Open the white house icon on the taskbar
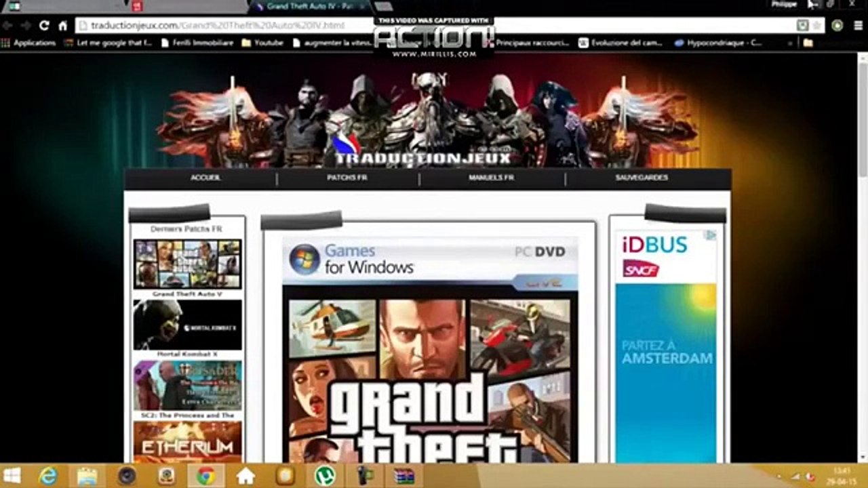 pyautogui.click(x=245, y=476)
